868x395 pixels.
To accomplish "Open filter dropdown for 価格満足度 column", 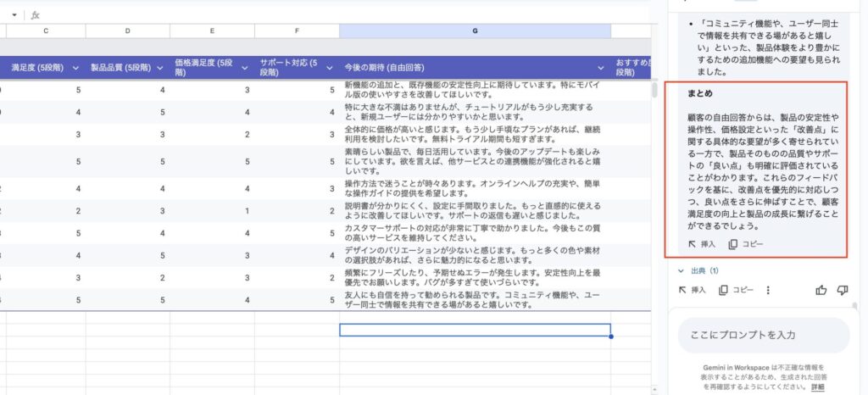I will pos(245,68).
